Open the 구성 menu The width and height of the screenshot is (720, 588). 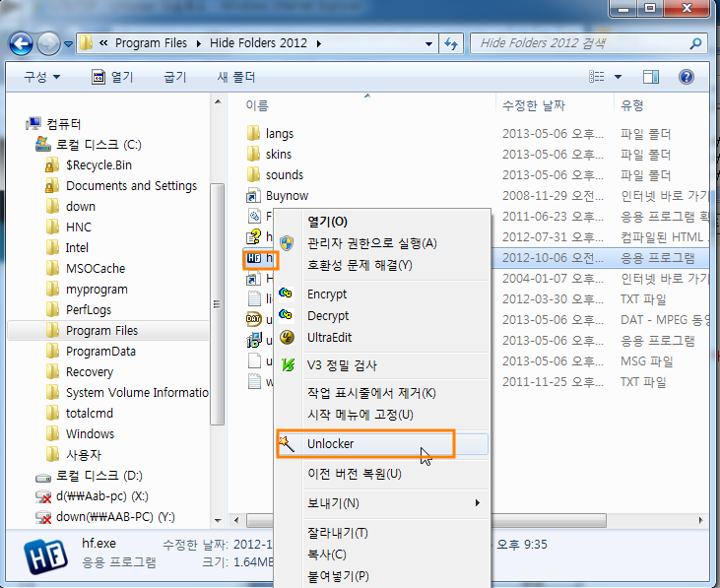(41, 77)
